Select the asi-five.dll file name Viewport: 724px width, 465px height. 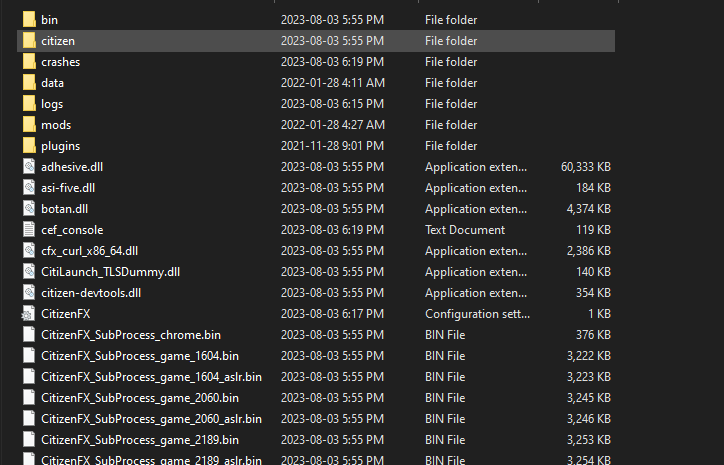[68, 188]
